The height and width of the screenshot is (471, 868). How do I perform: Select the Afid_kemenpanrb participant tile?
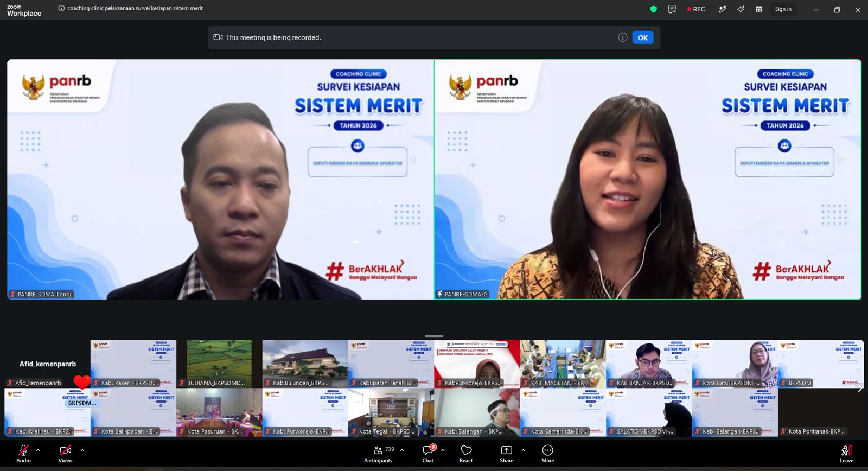tap(47, 364)
